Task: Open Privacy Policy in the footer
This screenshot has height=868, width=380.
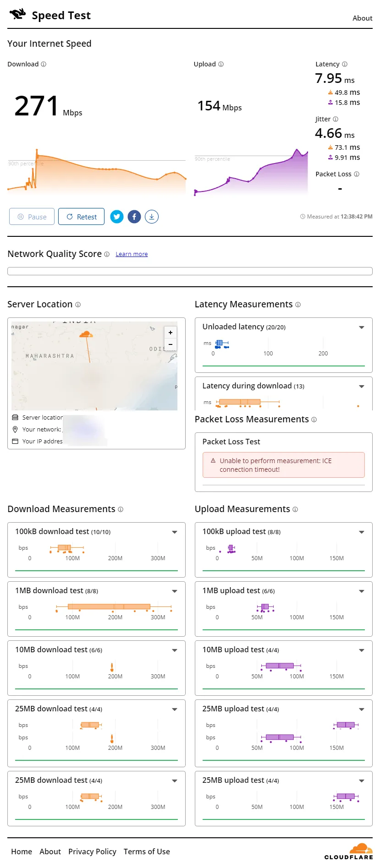Action: pyautogui.click(x=92, y=852)
